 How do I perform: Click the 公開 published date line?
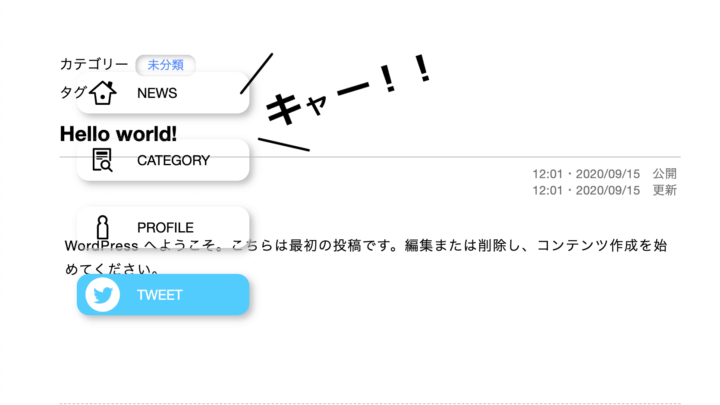coord(604,174)
